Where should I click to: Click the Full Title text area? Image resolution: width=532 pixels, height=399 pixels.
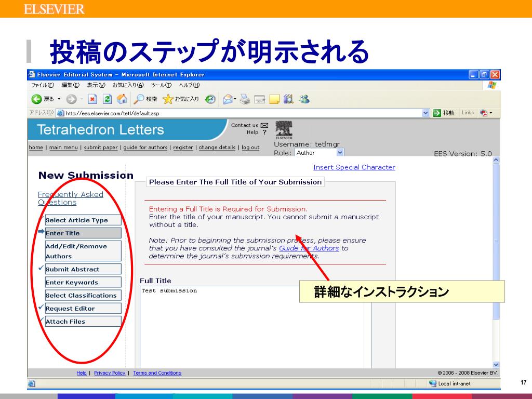[x=256, y=327]
